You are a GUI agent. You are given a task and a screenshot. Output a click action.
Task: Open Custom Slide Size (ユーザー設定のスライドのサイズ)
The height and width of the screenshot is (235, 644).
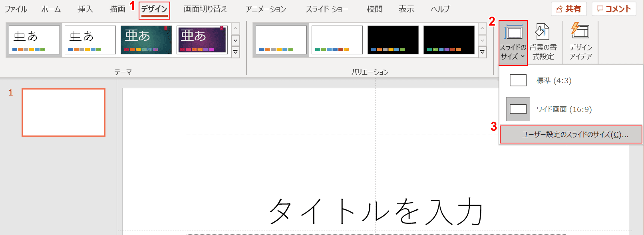click(571, 135)
